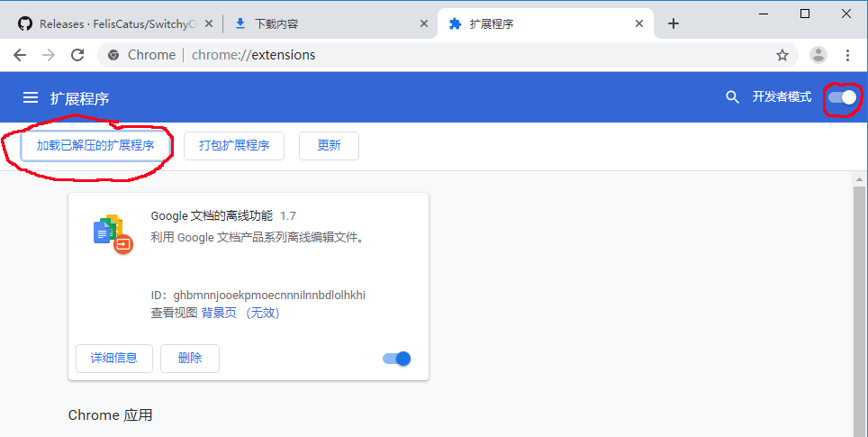Switch to the 下载内容 downloads tab
This screenshot has width=868, height=437.
[x=330, y=23]
